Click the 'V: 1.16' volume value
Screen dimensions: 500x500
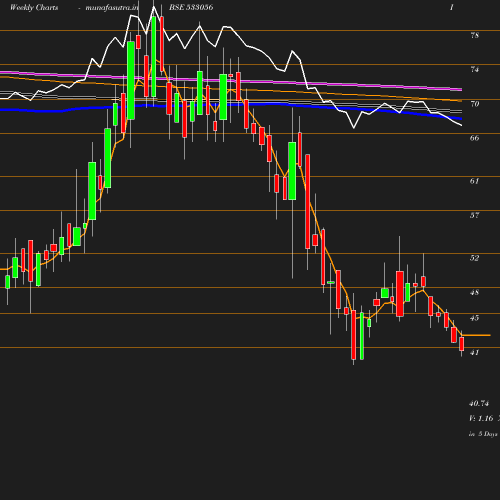click(481, 418)
